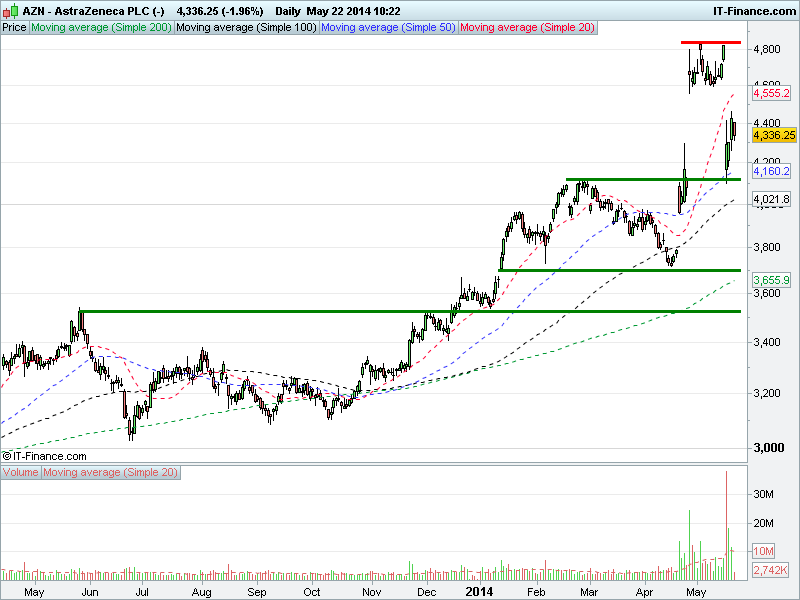This screenshot has height=600, width=800.
Task: Open volume Moving average (Simple 20) label
Action: tap(110, 472)
